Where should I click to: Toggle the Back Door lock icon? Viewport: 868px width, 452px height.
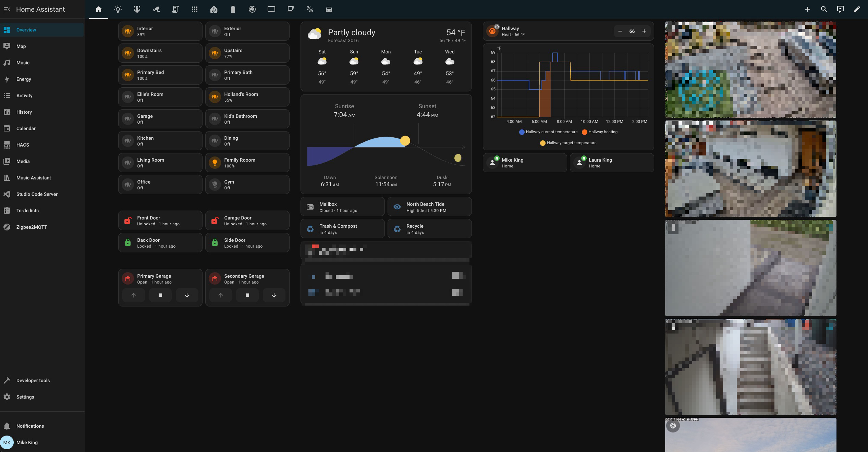tap(127, 243)
